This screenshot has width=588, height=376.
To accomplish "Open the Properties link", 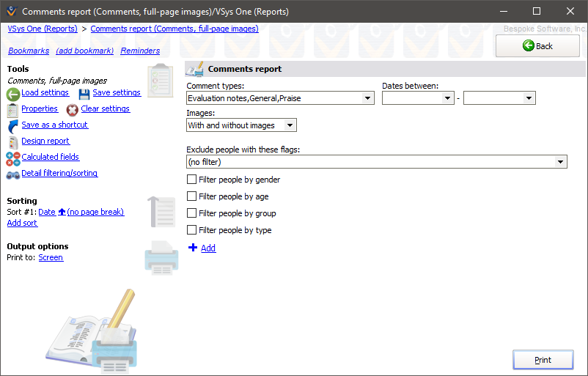I will (40, 108).
